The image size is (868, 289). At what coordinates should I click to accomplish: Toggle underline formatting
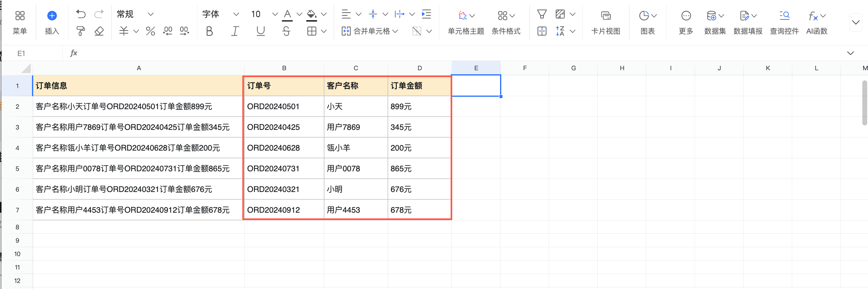click(x=261, y=31)
